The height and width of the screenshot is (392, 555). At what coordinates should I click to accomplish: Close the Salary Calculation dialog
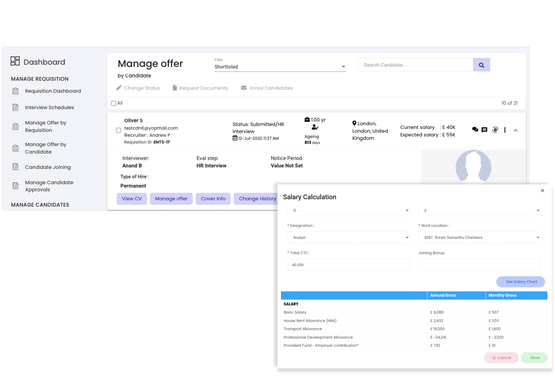coord(542,190)
